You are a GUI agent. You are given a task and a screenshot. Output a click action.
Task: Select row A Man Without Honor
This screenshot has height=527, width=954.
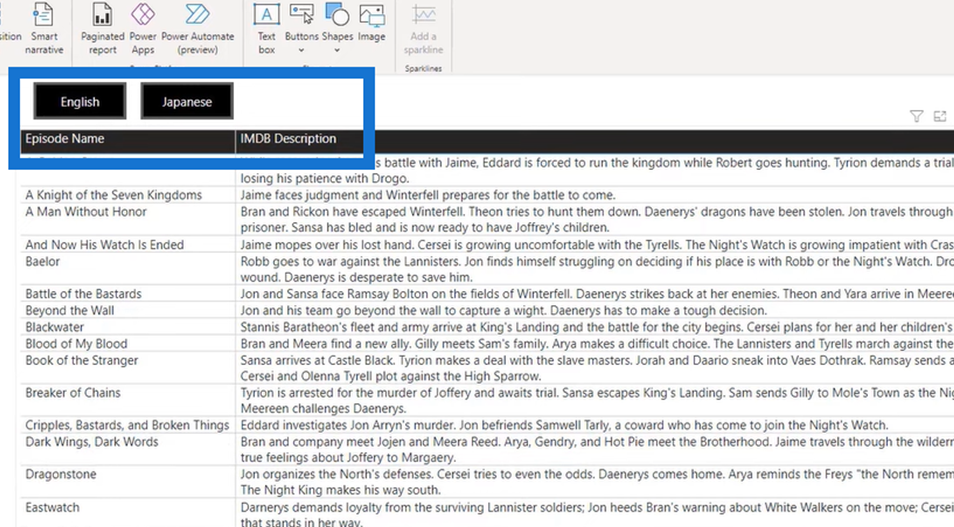point(86,212)
